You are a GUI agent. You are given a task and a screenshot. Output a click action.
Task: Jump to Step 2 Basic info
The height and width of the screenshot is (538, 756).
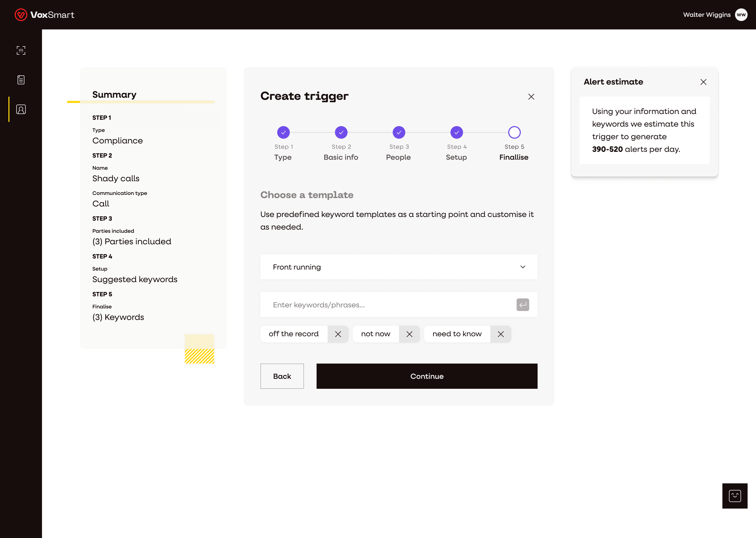(x=341, y=132)
